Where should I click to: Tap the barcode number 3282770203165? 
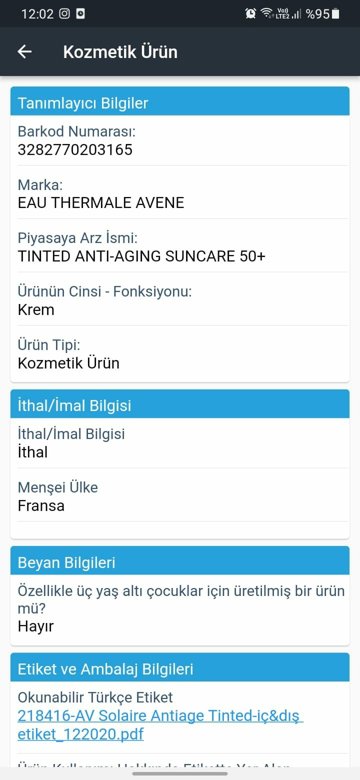tap(75, 150)
